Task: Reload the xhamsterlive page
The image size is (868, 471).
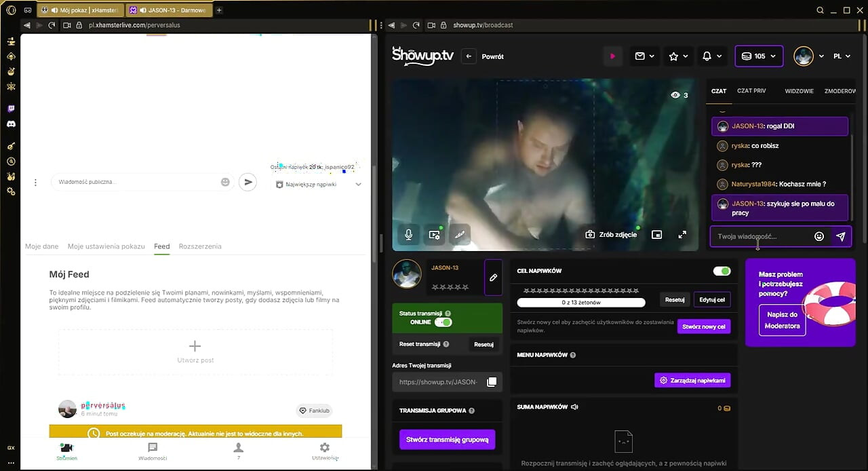Action: [52, 25]
